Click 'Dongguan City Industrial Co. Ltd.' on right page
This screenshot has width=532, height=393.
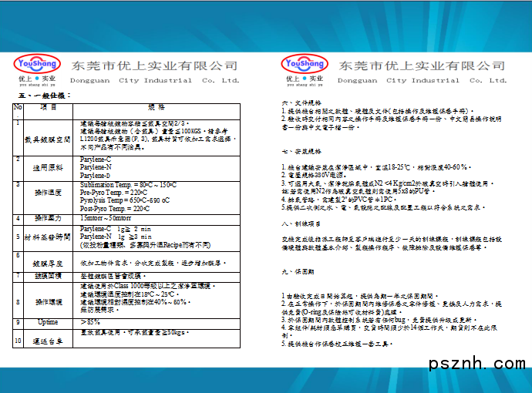pyautogui.click(x=422, y=80)
